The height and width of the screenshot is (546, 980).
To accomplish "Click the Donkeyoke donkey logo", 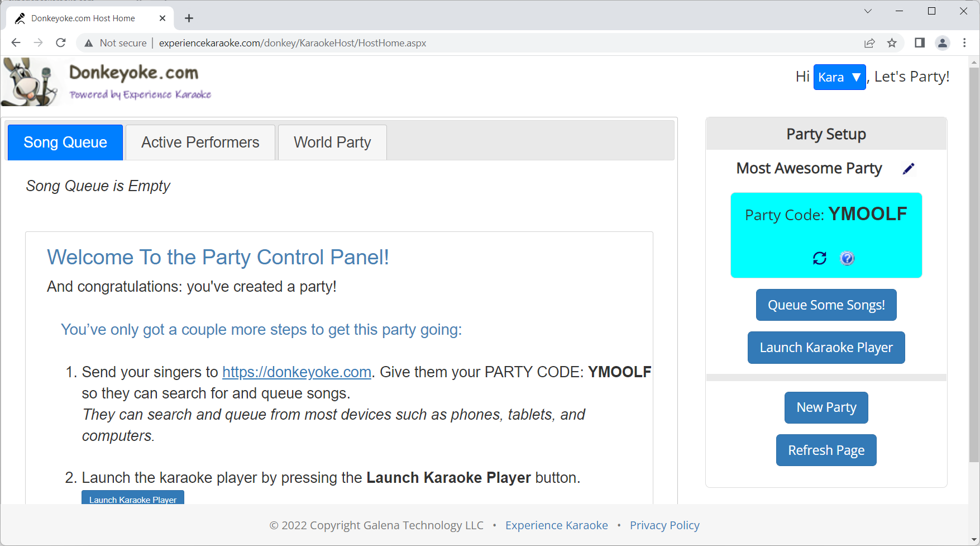I will click(30, 83).
